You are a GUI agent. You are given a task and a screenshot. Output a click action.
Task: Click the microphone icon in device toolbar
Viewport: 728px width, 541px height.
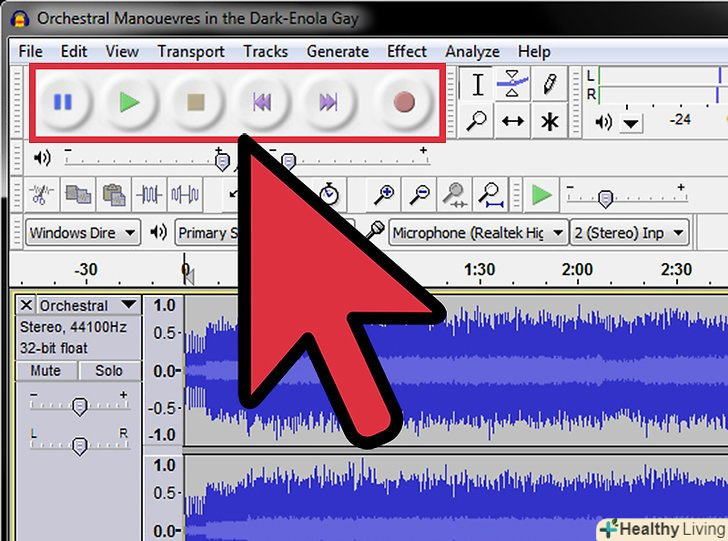pyautogui.click(x=375, y=231)
